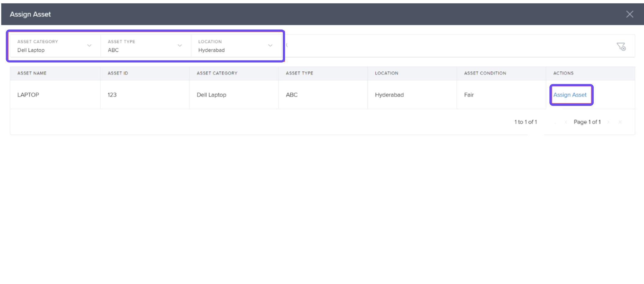644x284 pixels.
Task: Click the Actions column header
Action: [563, 73]
